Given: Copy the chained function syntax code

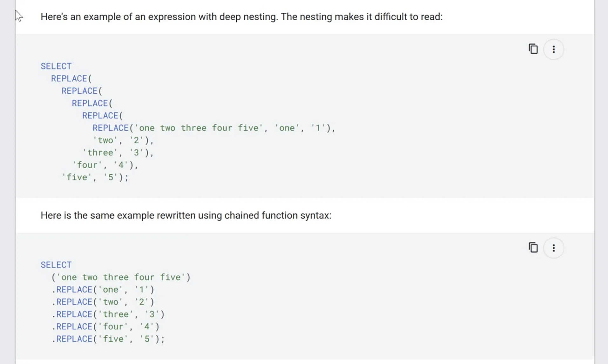Looking at the screenshot, I should point(533,248).
